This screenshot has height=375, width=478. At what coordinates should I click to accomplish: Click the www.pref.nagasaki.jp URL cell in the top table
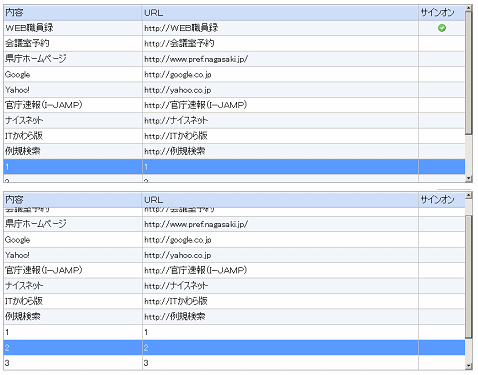280,59
